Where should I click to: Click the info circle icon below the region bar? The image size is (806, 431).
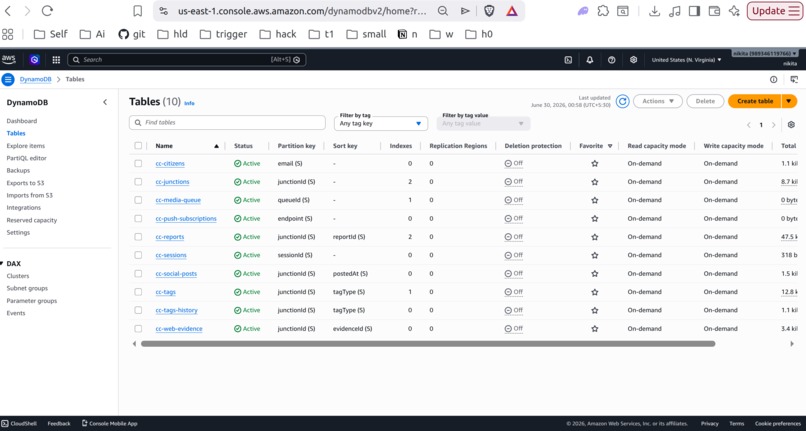[x=773, y=79]
